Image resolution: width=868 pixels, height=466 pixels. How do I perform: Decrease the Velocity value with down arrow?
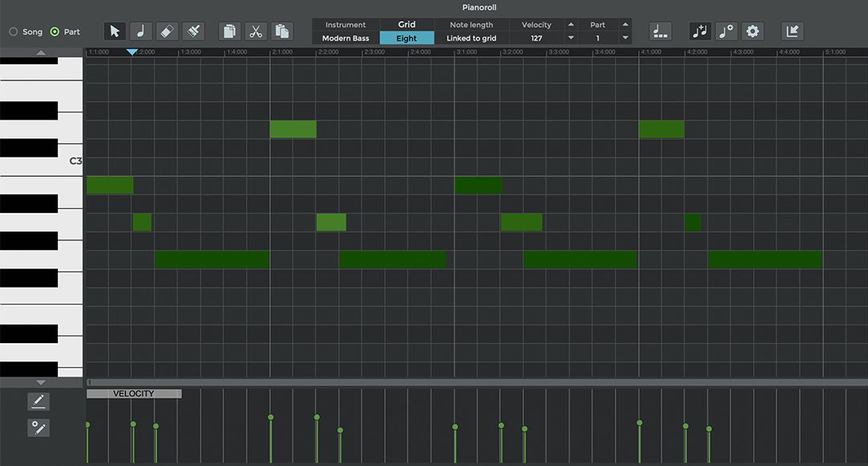point(571,38)
